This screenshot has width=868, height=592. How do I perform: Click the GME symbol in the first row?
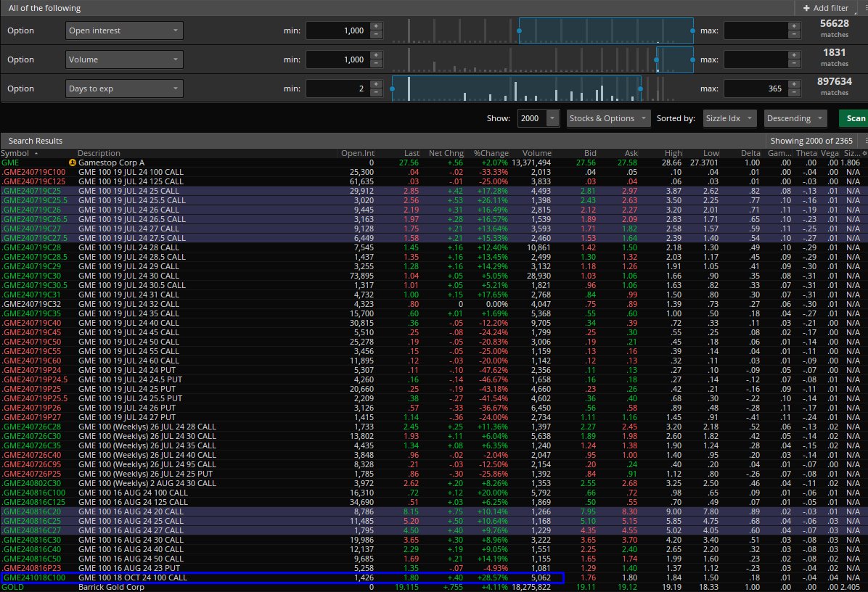point(10,163)
